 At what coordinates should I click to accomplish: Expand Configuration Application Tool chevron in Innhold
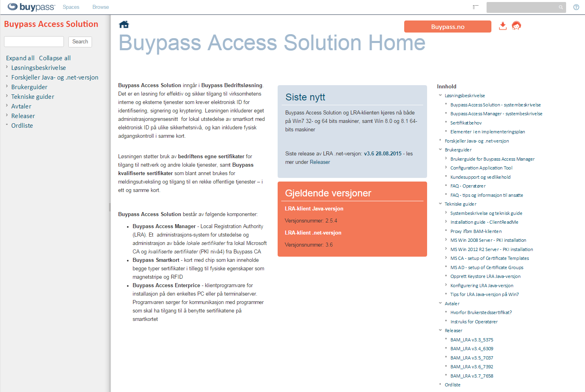446,168
